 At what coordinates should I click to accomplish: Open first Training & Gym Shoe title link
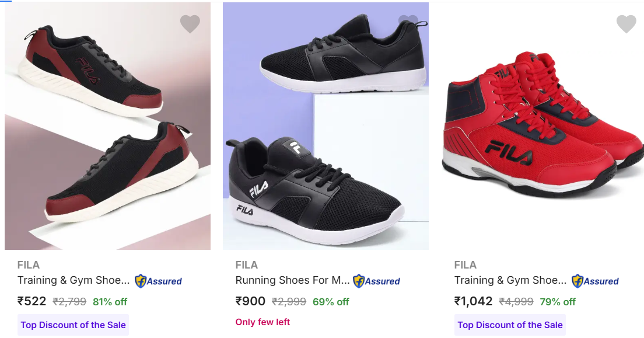(73, 280)
